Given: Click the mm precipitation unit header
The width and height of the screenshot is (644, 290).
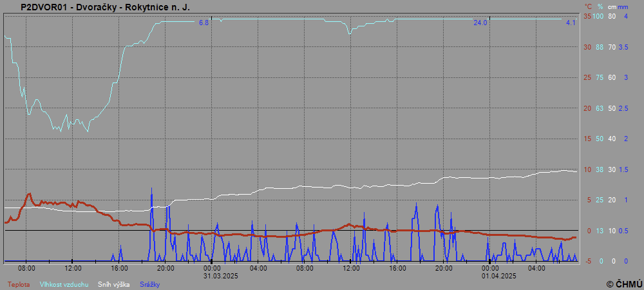Looking at the screenshot, I should 623,7.
